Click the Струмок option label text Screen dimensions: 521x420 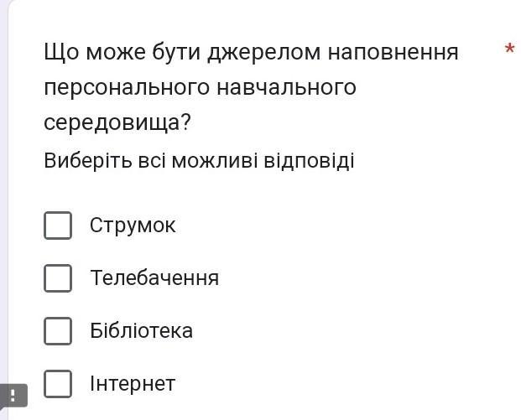[133, 226]
